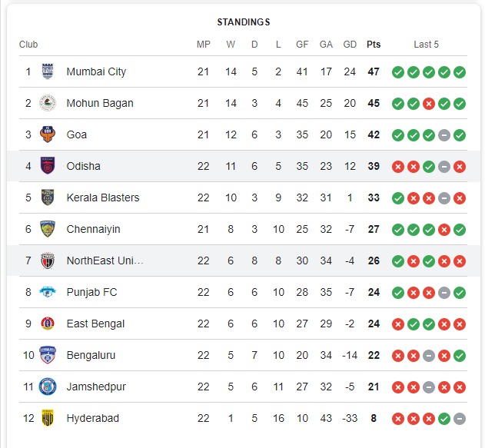
Task: Open the Kerala Blasters team name
Action: click(103, 197)
